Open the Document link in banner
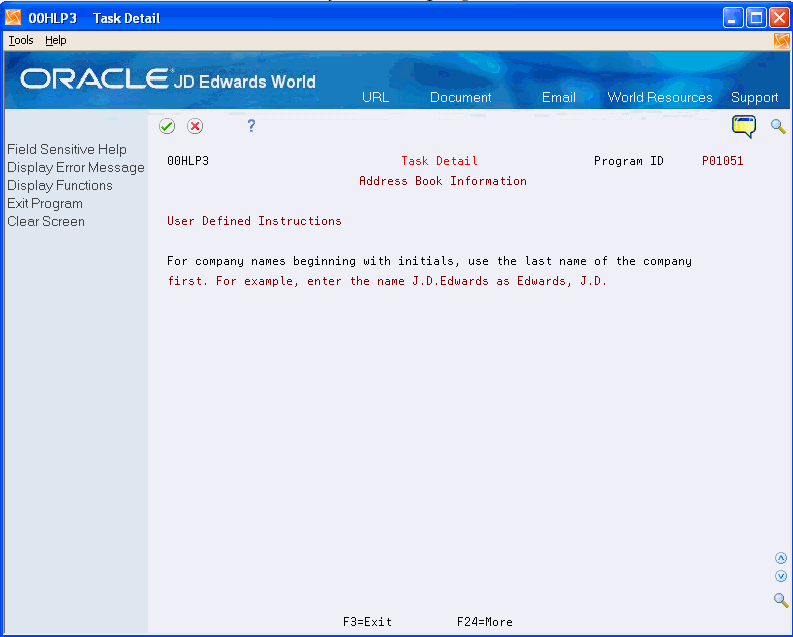 [x=460, y=97]
